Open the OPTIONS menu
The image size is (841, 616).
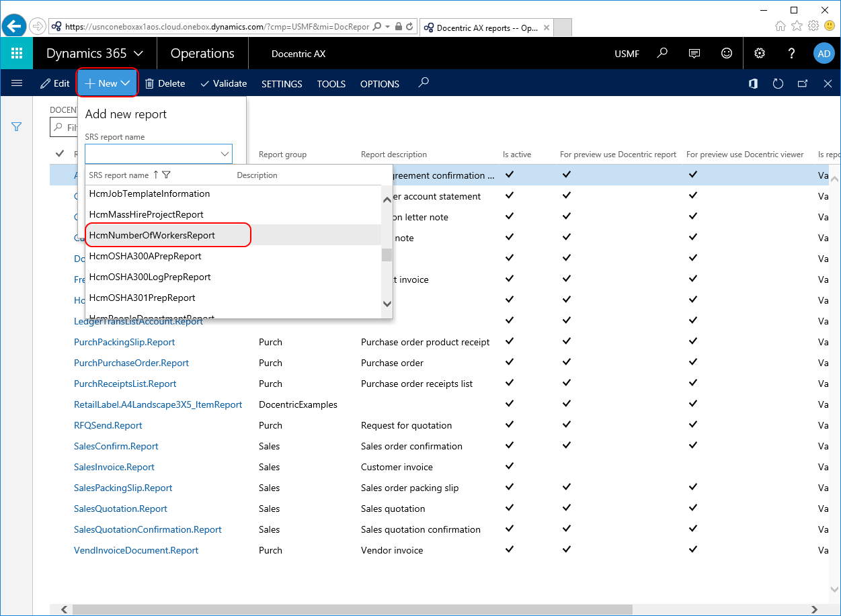[x=380, y=84]
